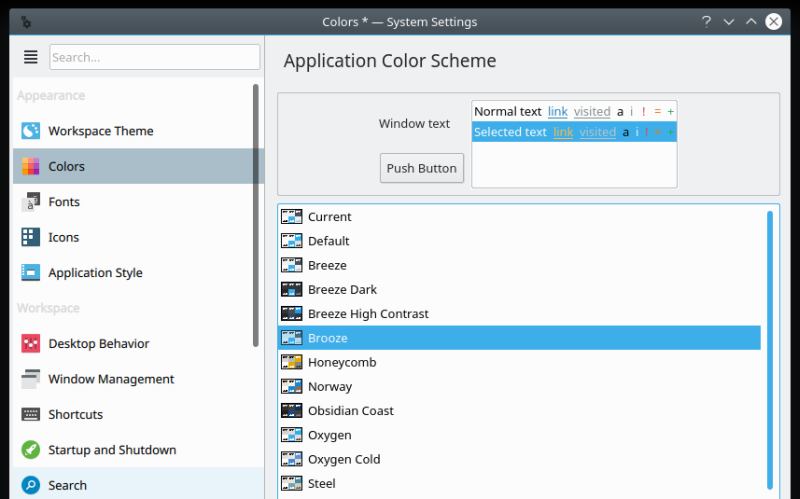Open Desktop Behavior via its icon

click(x=31, y=344)
